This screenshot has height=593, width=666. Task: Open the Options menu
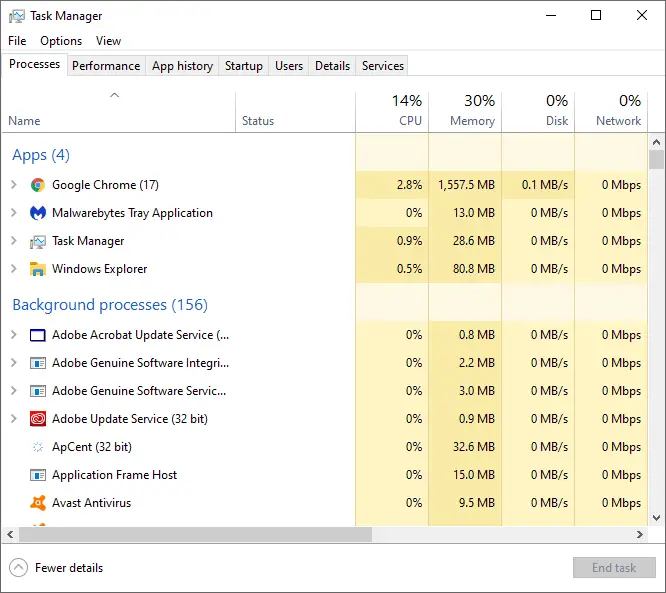(x=61, y=41)
